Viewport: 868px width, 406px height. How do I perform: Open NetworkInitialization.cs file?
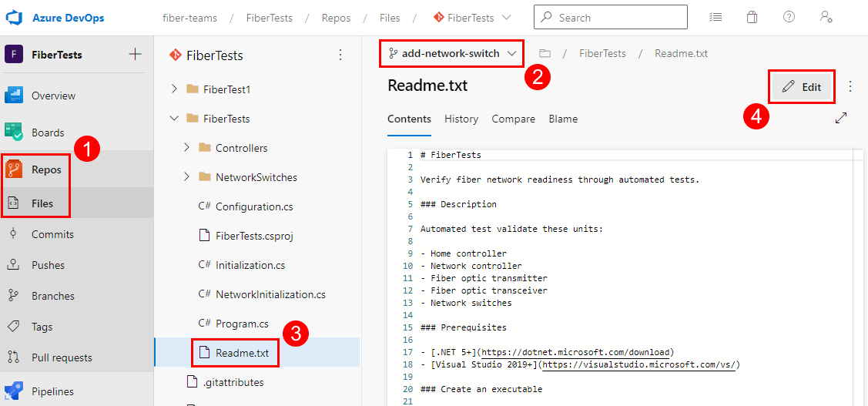[x=270, y=294]
